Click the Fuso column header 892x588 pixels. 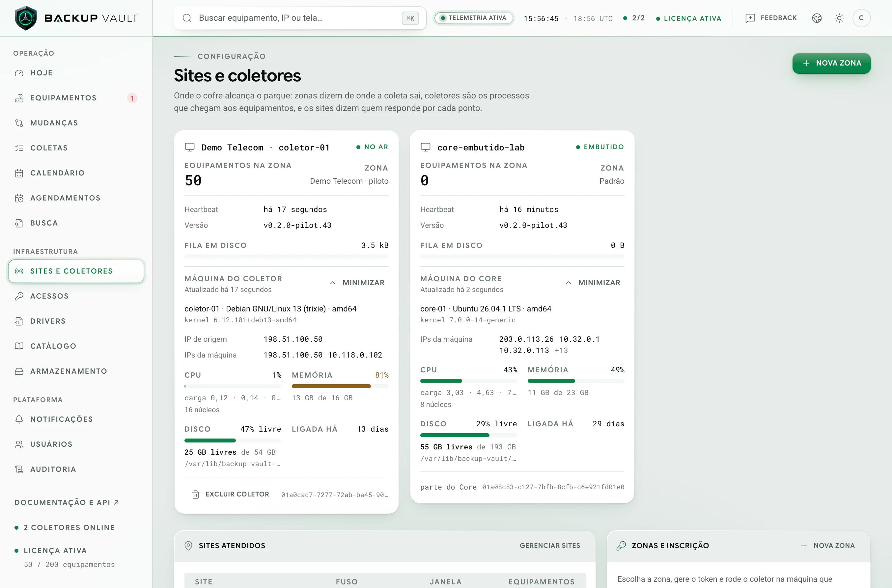click(347, 582)
